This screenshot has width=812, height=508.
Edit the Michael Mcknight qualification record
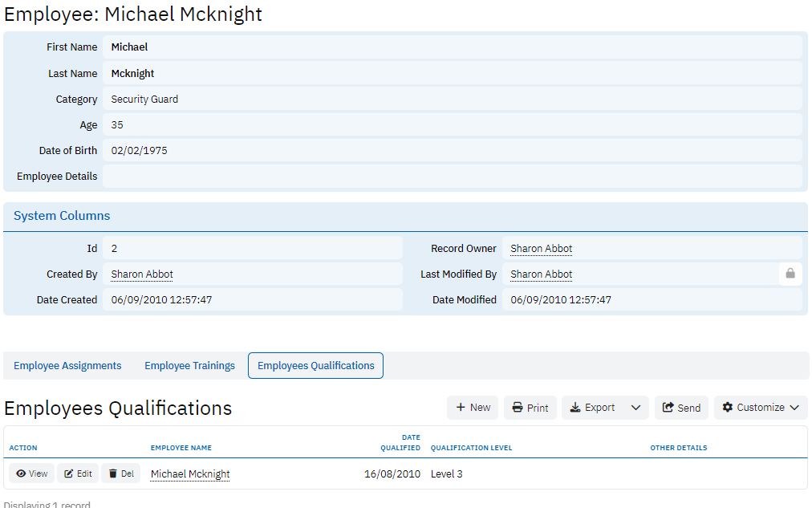[x=78, y=473]
